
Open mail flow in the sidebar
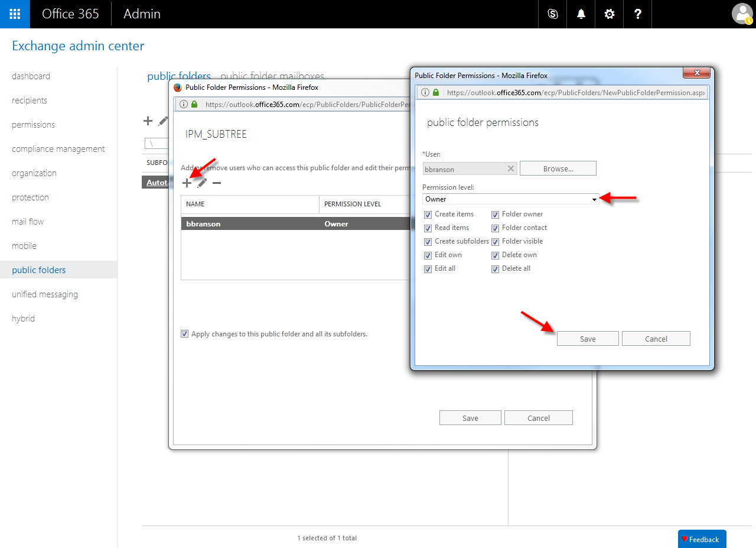[28, 222]
